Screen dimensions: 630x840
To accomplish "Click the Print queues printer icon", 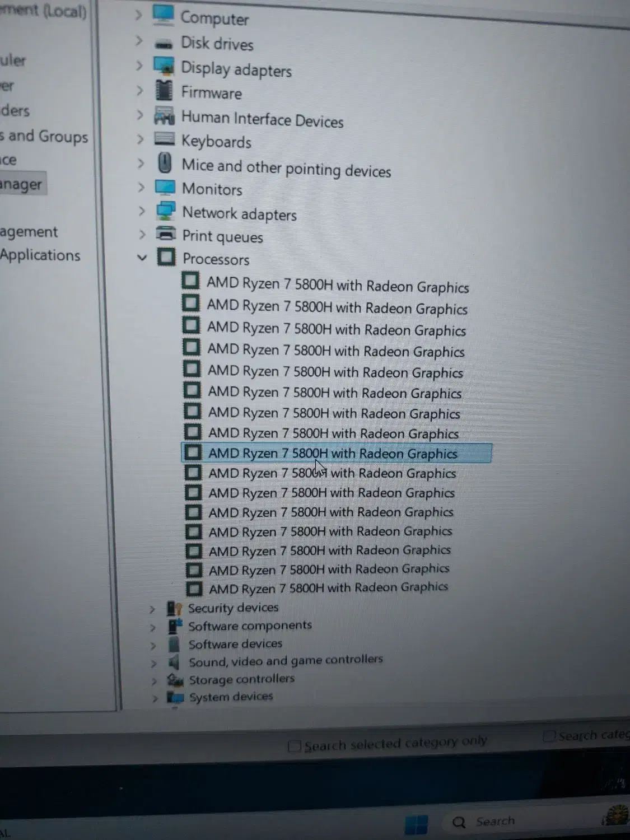I will [x=166, y=234].
